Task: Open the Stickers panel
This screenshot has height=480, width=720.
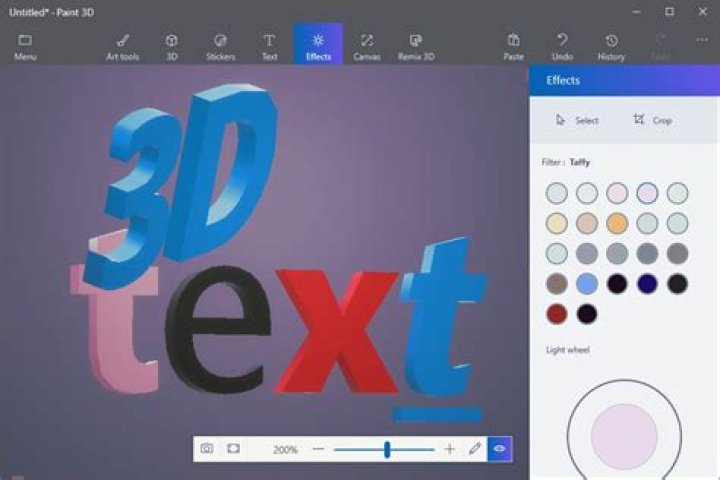Action: coord(220,46)
